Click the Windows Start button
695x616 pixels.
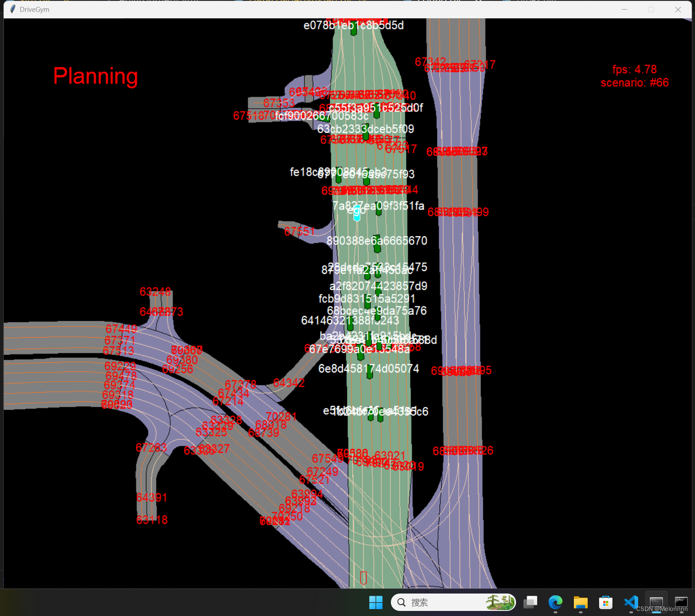[376, 602]
